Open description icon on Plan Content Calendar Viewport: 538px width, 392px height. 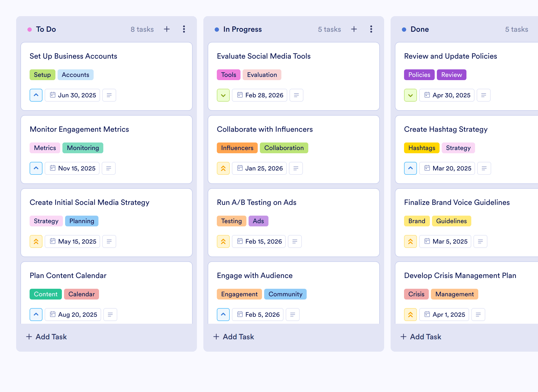(110, 315)
